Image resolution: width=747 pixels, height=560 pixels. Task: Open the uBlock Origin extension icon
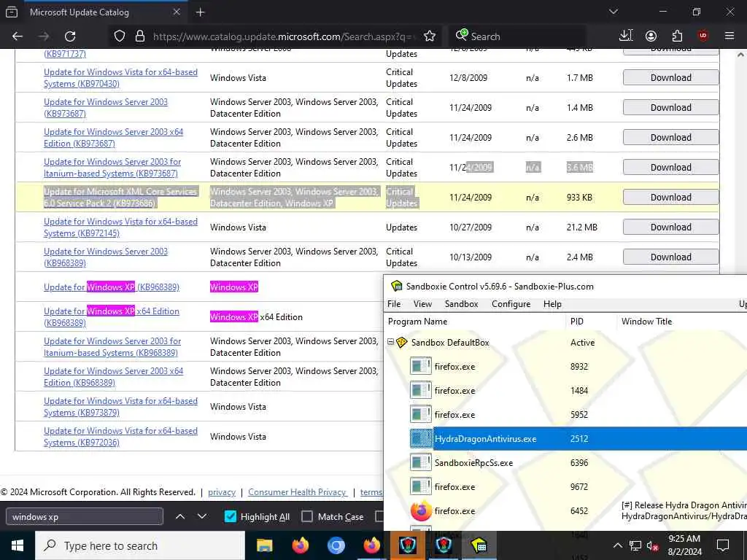[703, 36]
